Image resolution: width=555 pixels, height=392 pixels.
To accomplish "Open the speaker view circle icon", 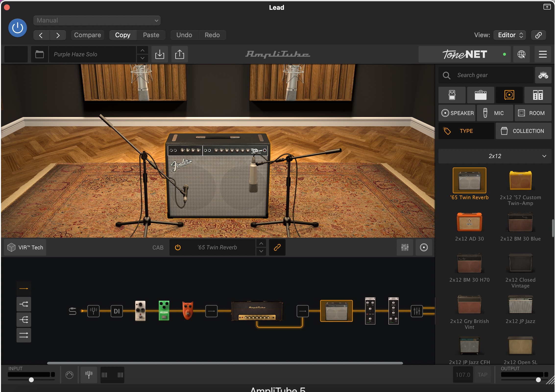I will [x=424, y=247].
